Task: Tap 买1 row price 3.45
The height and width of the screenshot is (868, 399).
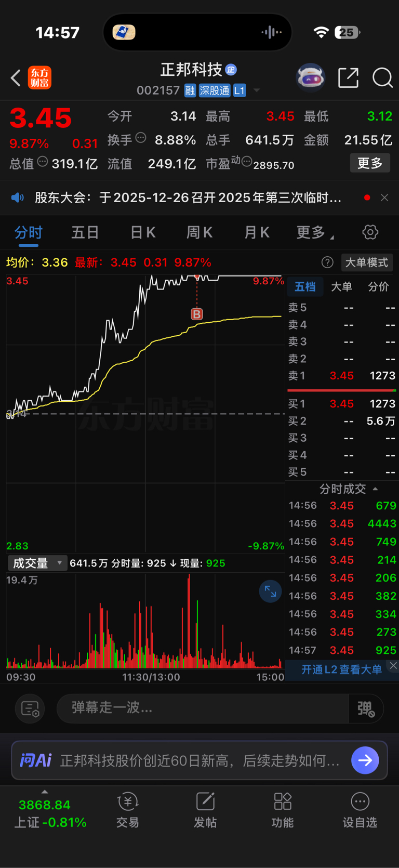Action: tap(342, 404)
